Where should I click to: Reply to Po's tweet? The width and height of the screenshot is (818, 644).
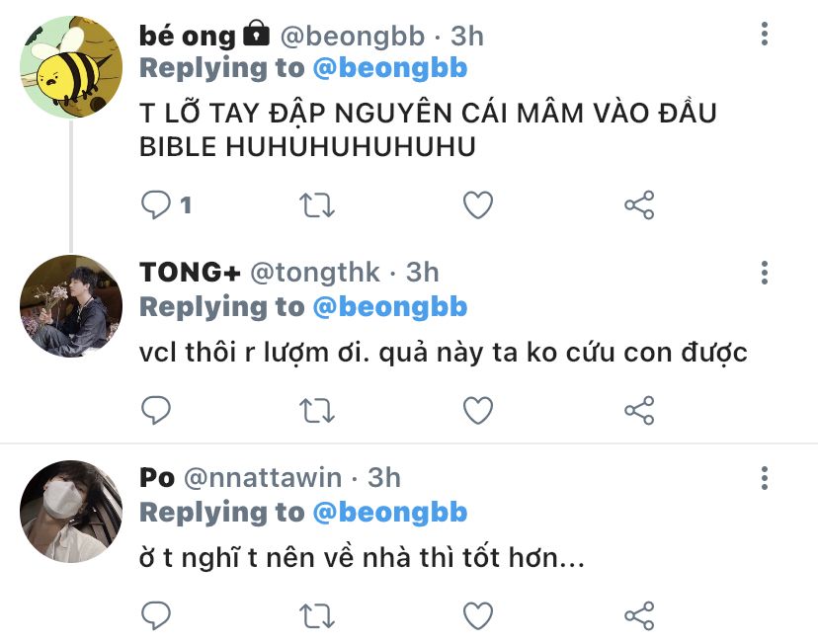[x=156, y=614]
